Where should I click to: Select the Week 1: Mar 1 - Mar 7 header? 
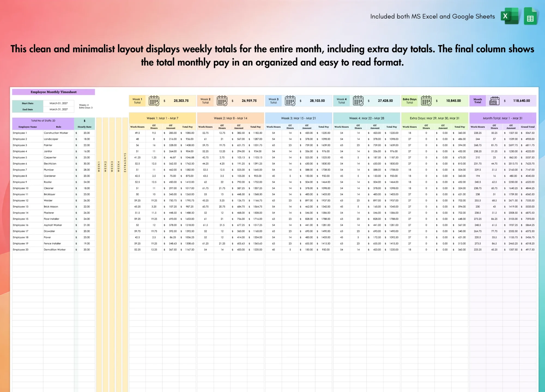(162, 118)
